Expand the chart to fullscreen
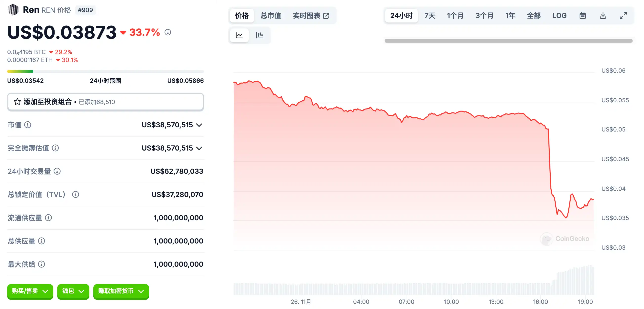The image size is (644, 309). (x=623, y=16)
